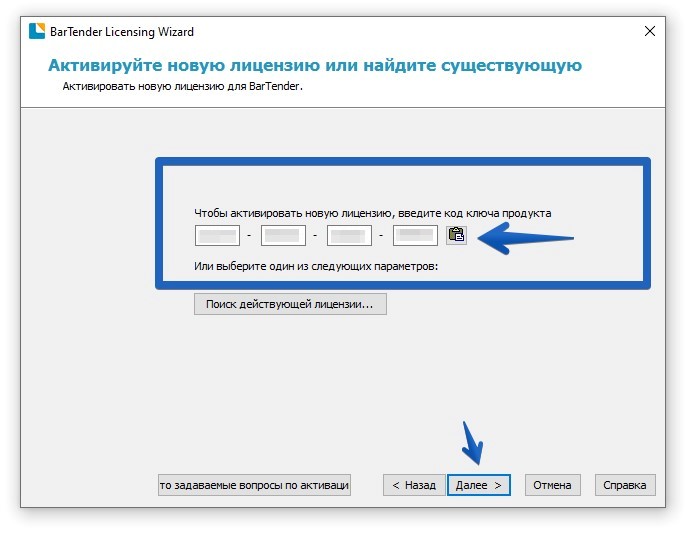Viewport: 686px width, 535px height.
Task: Click the "BarTender Licensing Wizard" title text
Action: click(122, 32)
